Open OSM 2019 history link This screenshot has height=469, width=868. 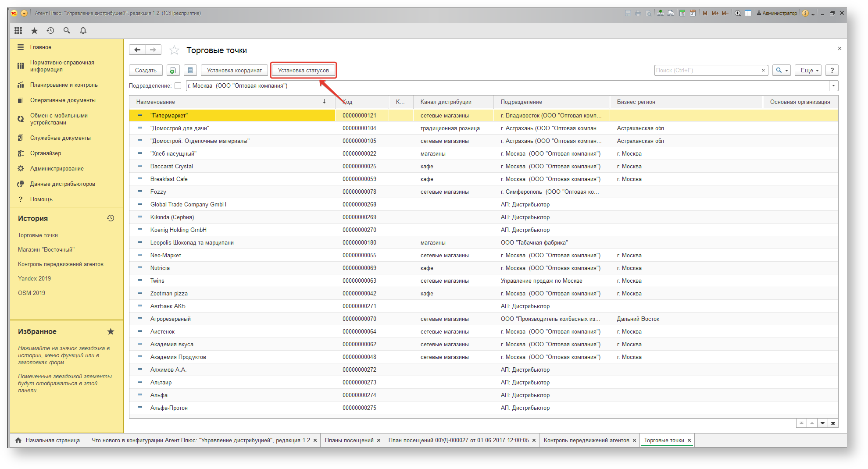coord(32,293)
